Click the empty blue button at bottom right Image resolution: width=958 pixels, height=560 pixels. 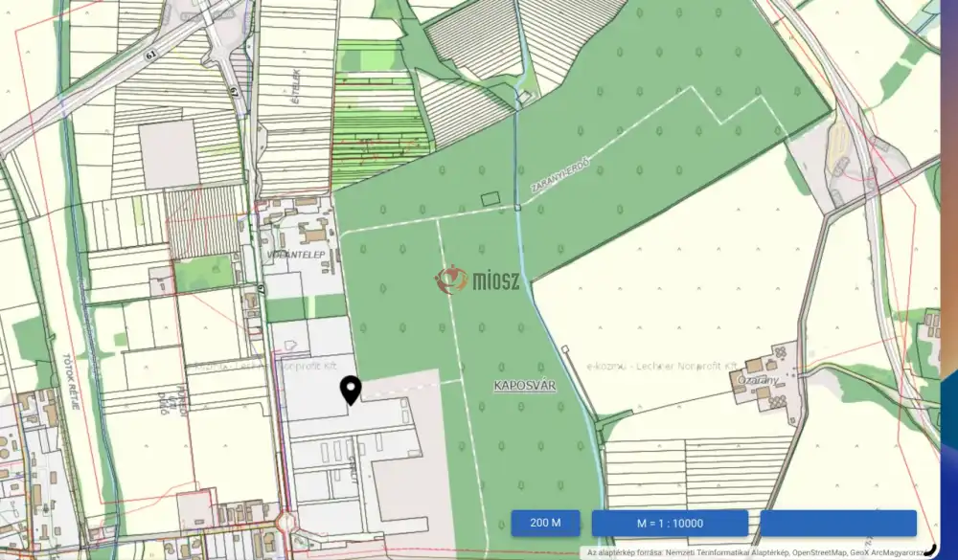coord(838,524)
